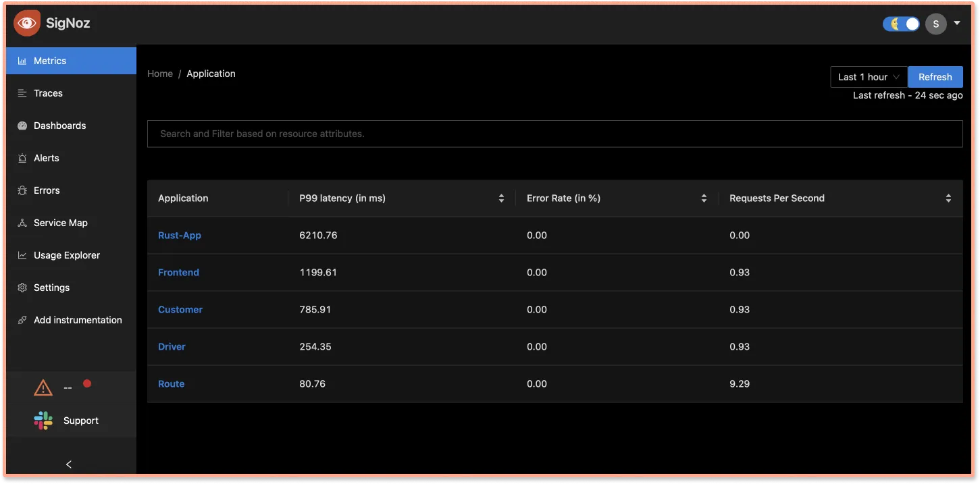This screenshot has height=484, width=980.
Task: Click the Last refresh timestamp text
Action: point(908,96)
